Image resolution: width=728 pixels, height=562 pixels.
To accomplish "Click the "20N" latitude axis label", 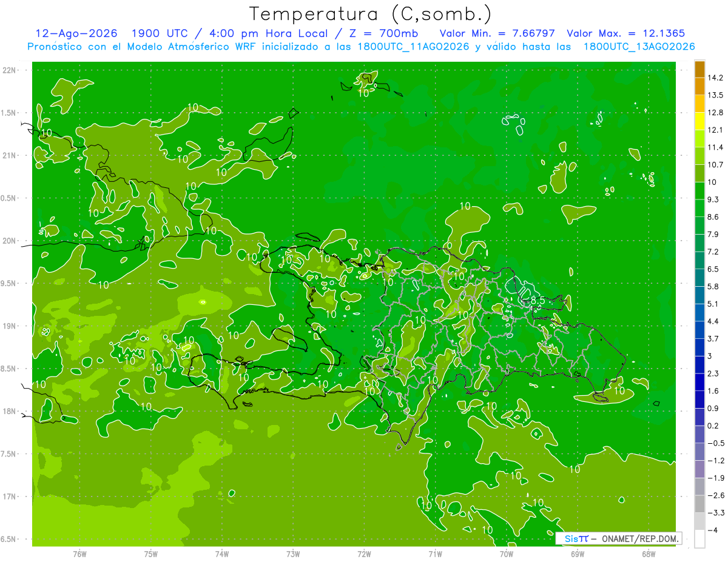I will 10,241.
